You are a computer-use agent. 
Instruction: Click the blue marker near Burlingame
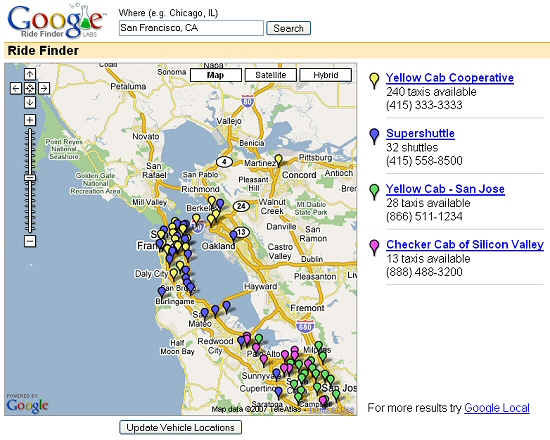tap(162, 292)
